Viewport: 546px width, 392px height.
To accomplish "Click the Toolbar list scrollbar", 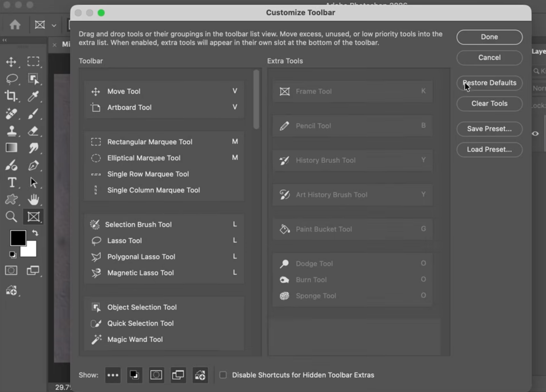I will click(x=256, y=100).
